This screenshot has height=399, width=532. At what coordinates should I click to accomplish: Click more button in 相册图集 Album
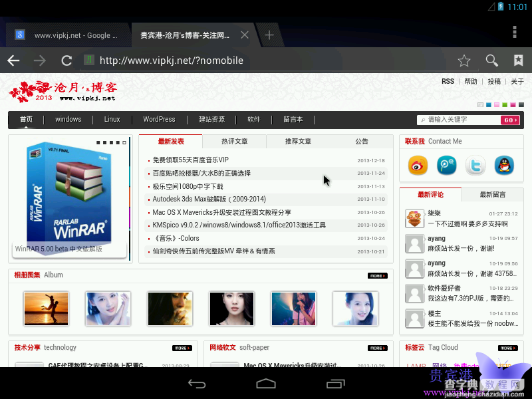377,276
